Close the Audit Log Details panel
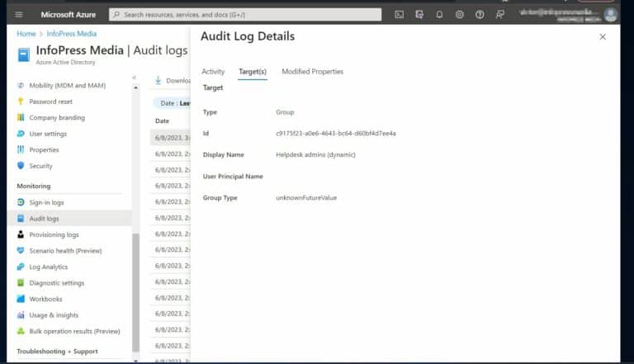Viewport: 634px width, 364px height. 603,37
